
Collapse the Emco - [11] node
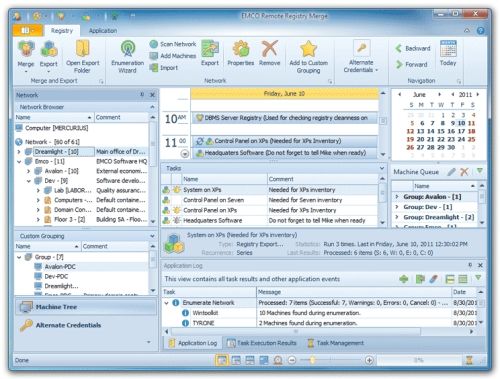click(x=19, y=161)
